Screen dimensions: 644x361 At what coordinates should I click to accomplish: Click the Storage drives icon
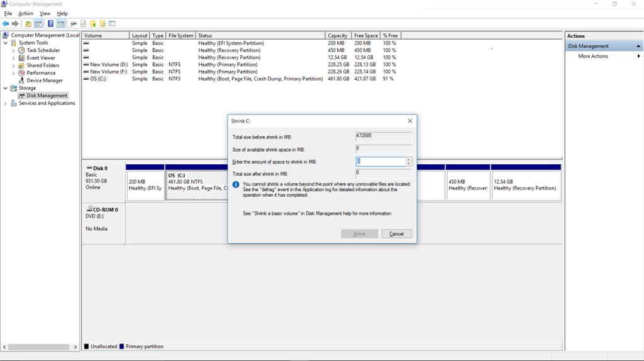click(14, 88)
